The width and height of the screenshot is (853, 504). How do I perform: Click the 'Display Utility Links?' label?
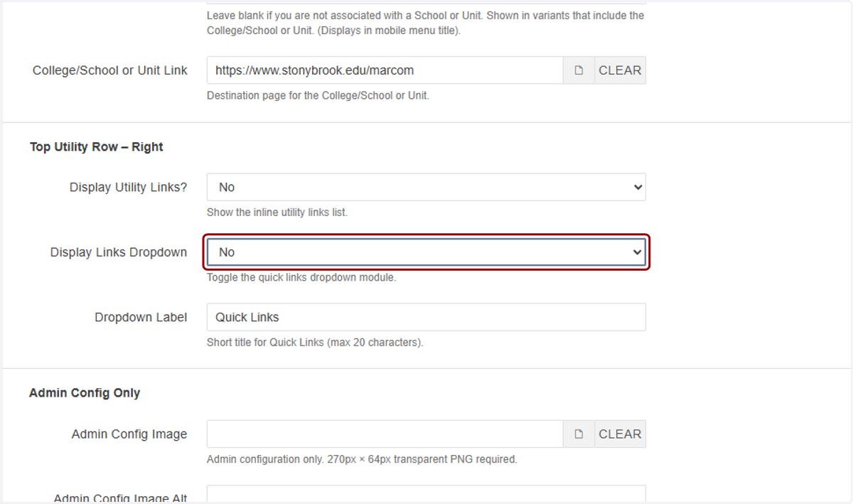[x=129, y=188]
